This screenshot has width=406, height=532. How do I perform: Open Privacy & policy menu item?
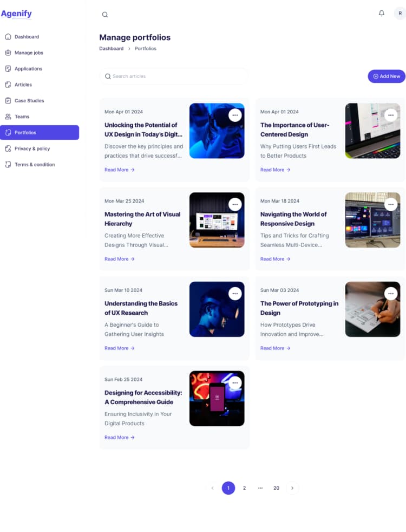coord(40,148)
